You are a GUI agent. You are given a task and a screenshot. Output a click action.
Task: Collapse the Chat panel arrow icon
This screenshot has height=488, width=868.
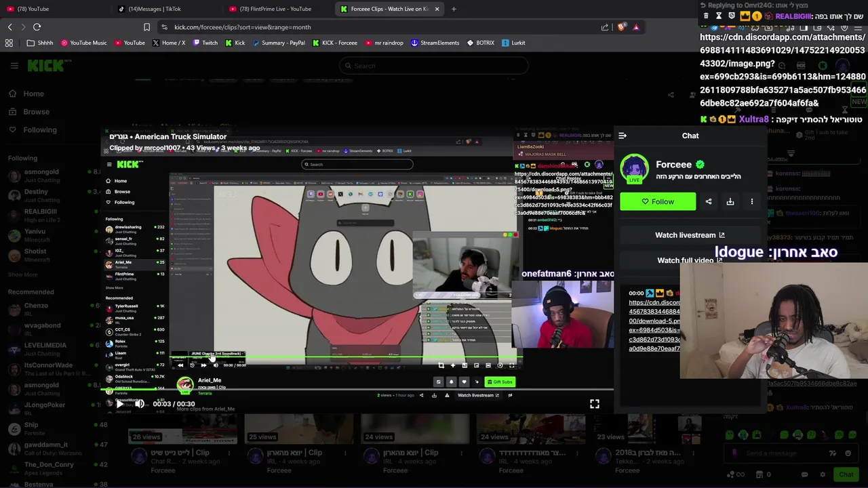pos(623,136)
